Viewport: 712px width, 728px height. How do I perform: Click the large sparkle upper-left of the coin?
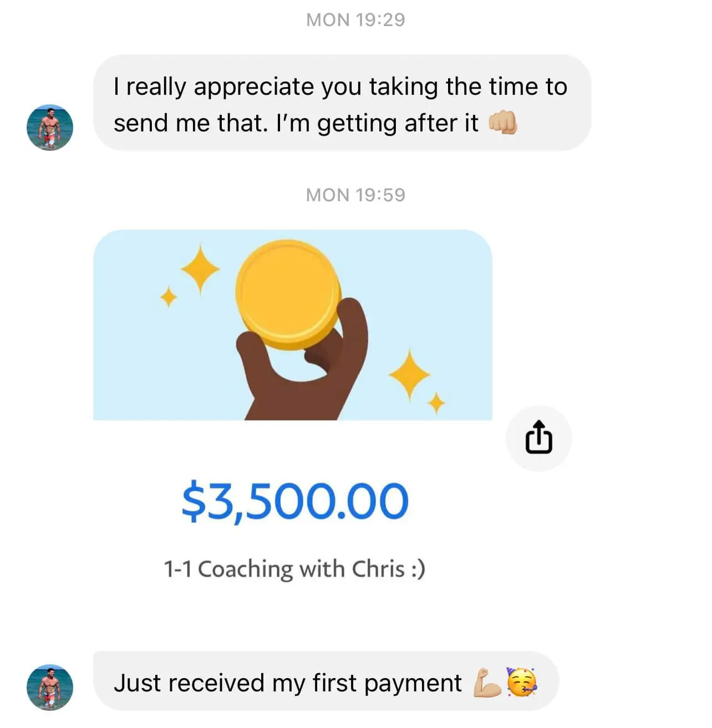pyautogui.click(x=200, y=269)
